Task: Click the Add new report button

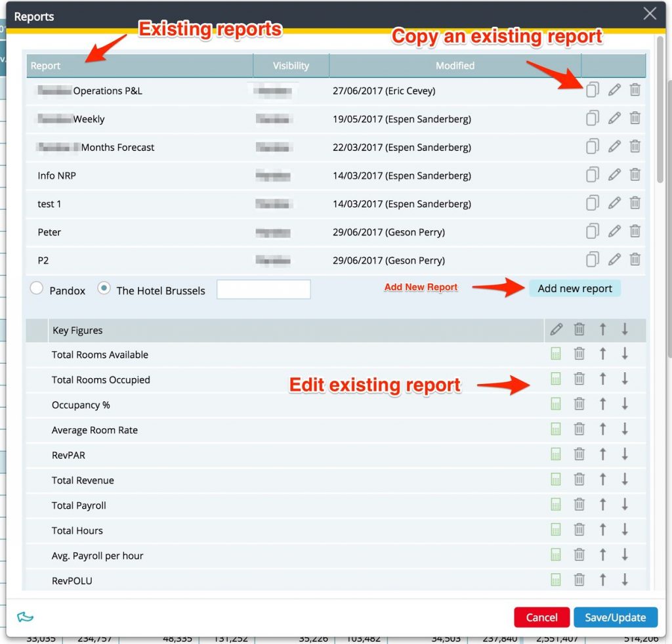Action: point(575,288)
